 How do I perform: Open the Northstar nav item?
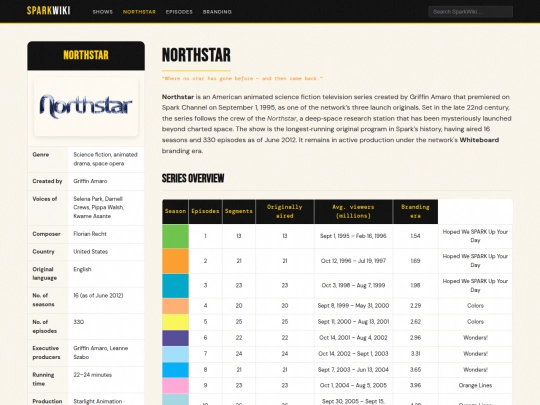click(x=139, y=12)
